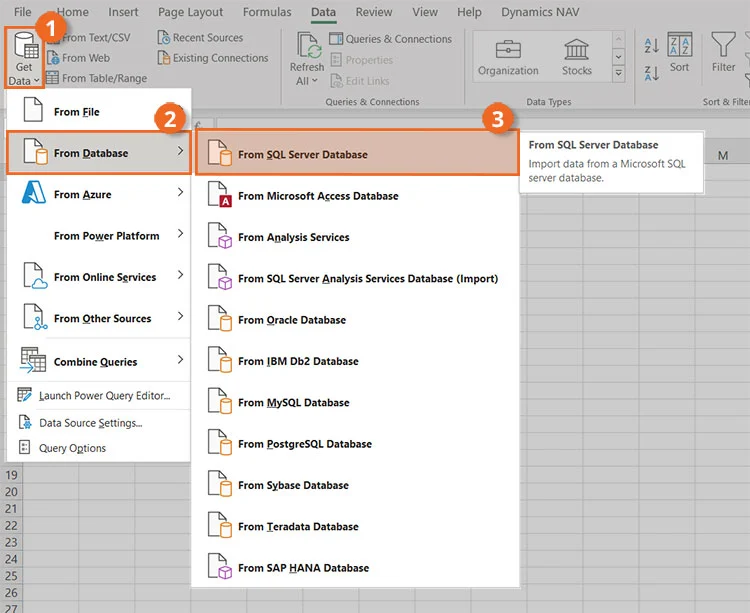Expand the Data Types gallery
The width and height of the screenshot is (750, 613).
click(618, 74)
